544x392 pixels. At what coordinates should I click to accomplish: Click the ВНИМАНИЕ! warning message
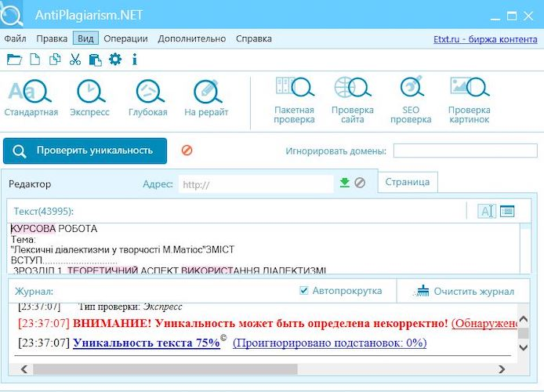260,323
